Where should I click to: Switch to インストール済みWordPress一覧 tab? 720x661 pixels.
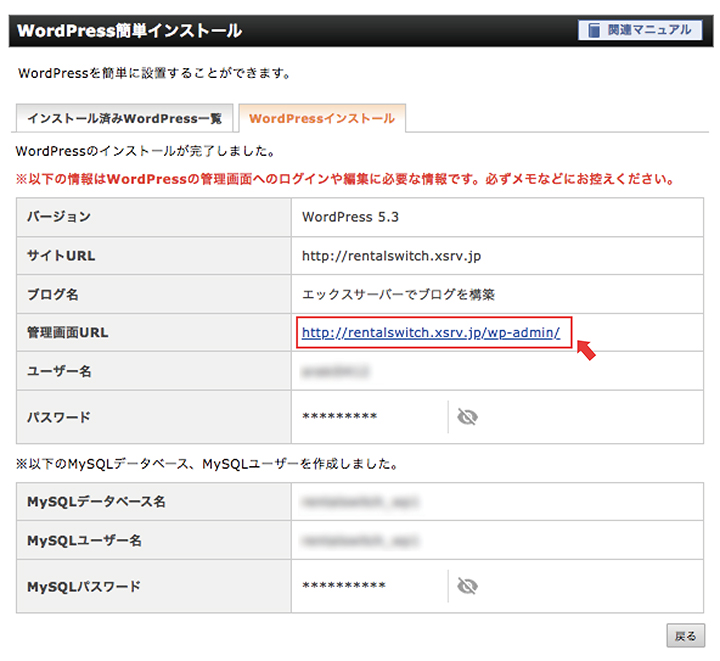(124, 118)
